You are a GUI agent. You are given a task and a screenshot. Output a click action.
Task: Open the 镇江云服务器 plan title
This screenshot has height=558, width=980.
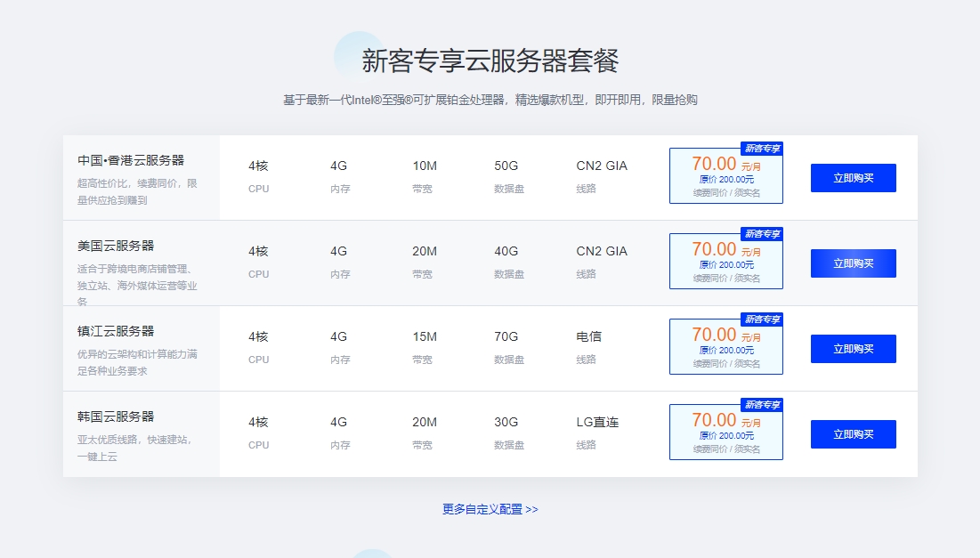116,331
